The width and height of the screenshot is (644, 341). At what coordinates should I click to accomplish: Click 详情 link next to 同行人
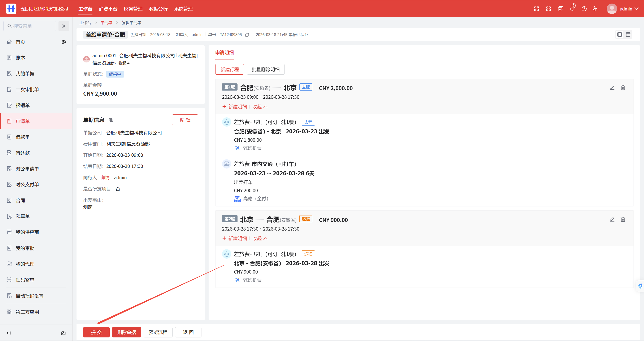pyautogui.click(x=105, y=178)
